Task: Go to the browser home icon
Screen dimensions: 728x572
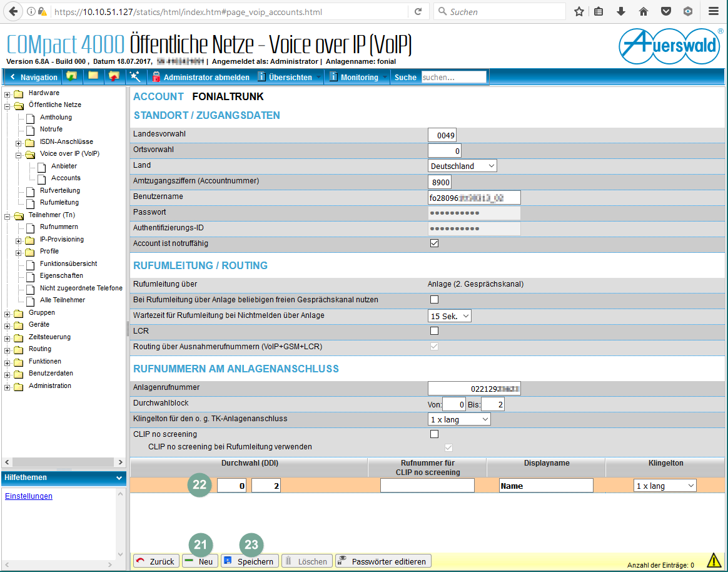Action: pos(643,12)
